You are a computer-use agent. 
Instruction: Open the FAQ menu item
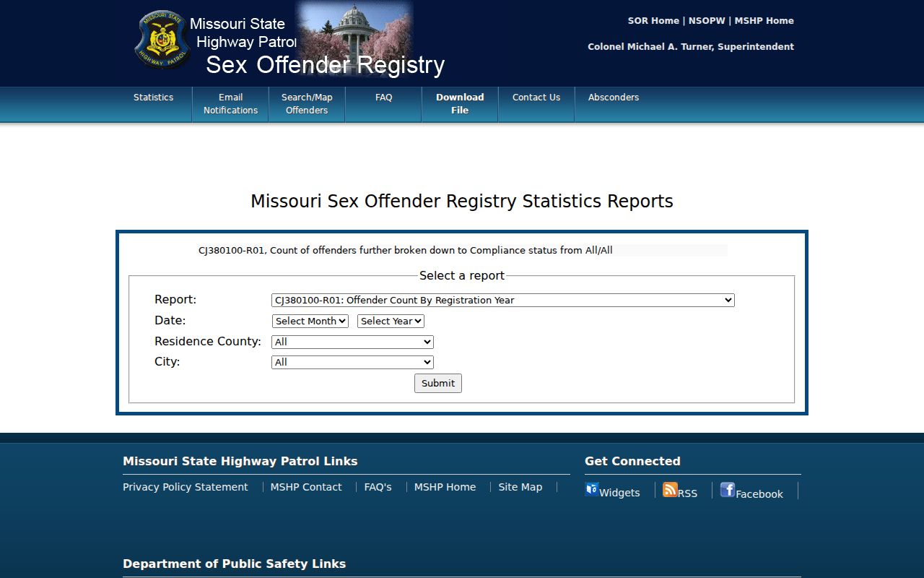pos(383,98)
